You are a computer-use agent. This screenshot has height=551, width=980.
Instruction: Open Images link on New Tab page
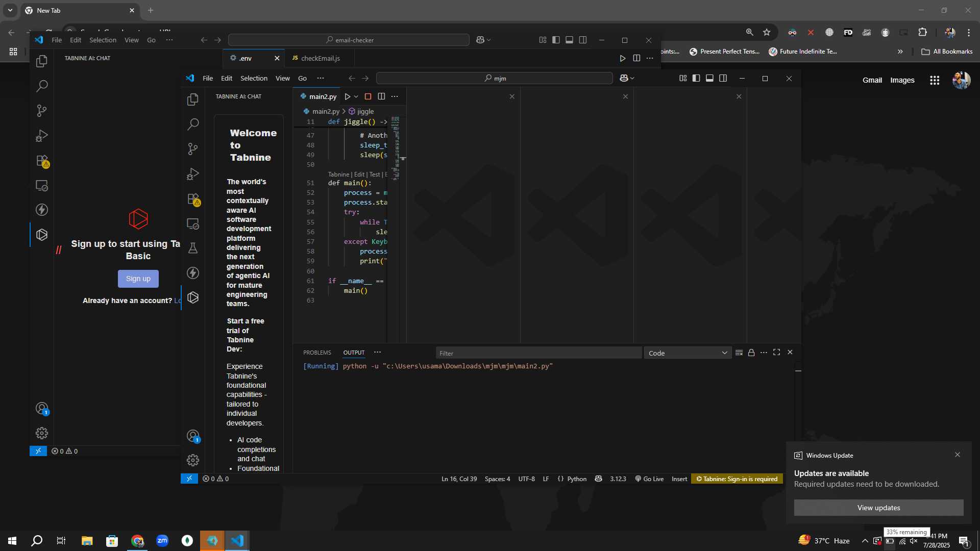tap(902, 80)
